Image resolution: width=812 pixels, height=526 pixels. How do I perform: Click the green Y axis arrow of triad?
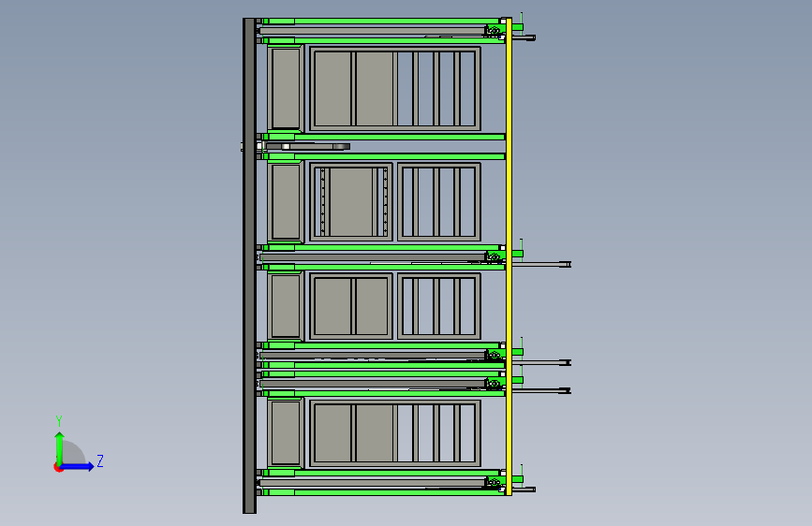[x=59, y=448]
